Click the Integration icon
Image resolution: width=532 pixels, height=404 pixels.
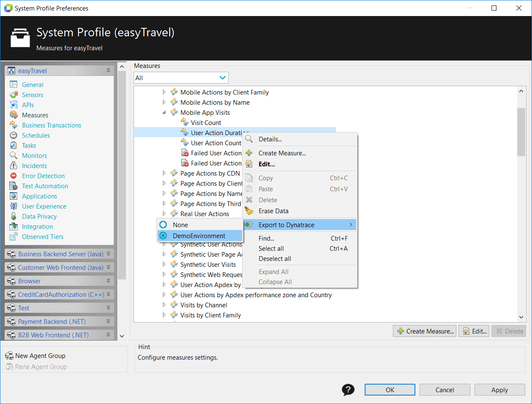[x=14, y=226]
